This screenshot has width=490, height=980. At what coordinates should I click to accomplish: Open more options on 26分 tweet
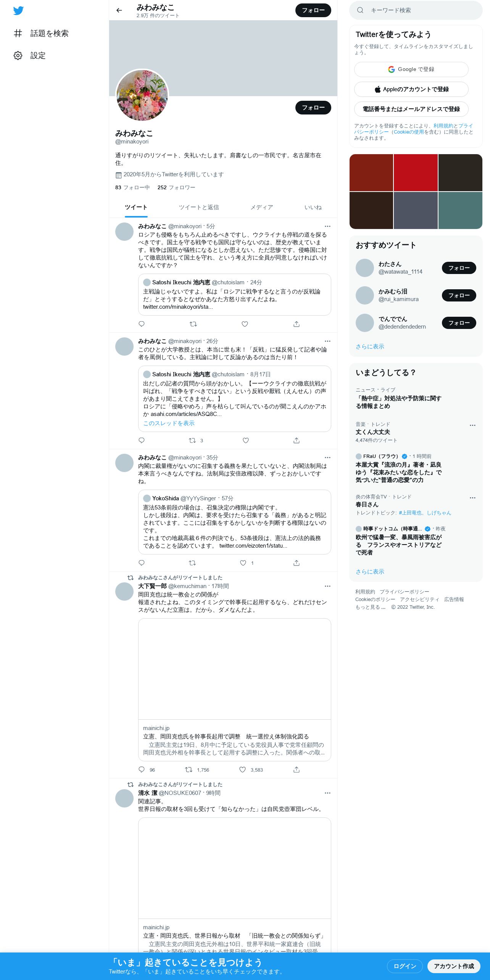[327, 341]
